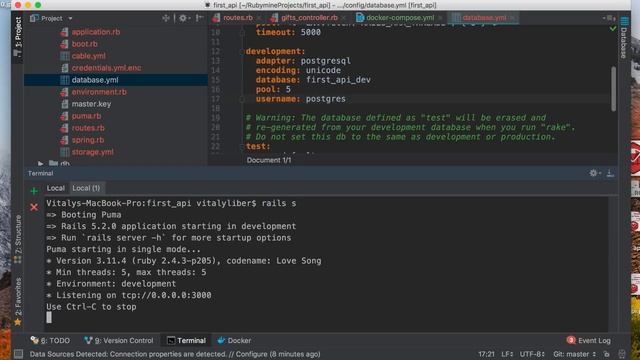
Task: Close the gifts_controller.rb tab
Action: tap(343, 18)
